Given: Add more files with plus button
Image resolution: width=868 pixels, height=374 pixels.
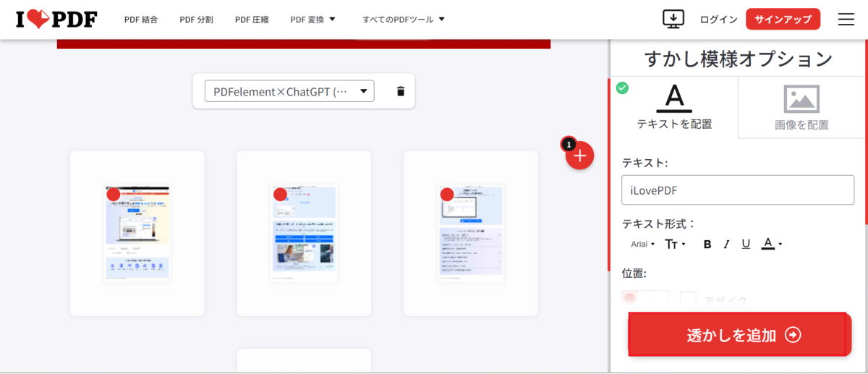Looking at the screenshot, I should [579, 156].
